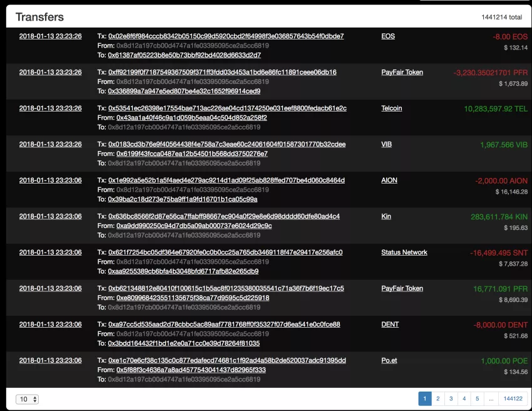Click timestamp 23:23:26 in the VIB row

[50, 144]
